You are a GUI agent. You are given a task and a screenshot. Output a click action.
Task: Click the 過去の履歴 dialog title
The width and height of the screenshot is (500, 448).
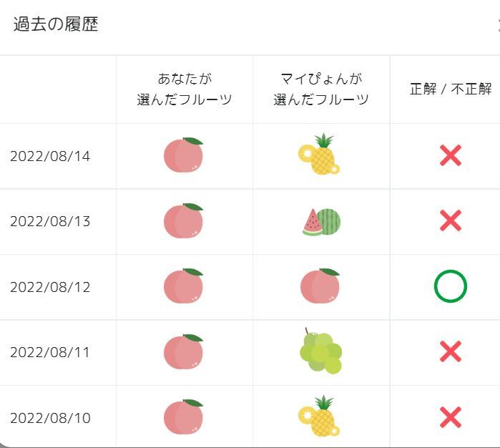click(x=56, y=24)
